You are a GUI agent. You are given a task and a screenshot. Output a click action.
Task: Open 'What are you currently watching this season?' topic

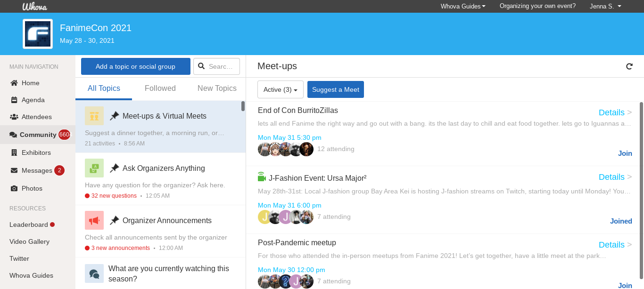tap(169, 273)
